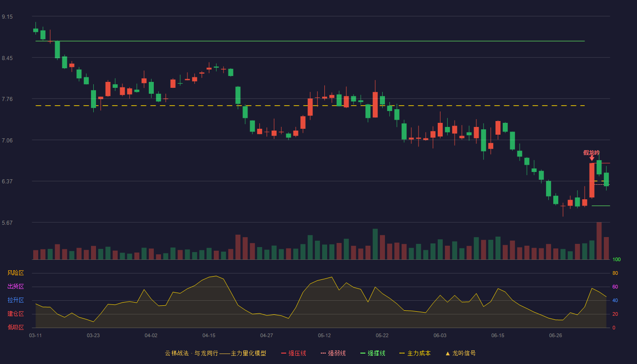Select the 风险区 zone label
The image size is (637, 364).
[15, 273]
